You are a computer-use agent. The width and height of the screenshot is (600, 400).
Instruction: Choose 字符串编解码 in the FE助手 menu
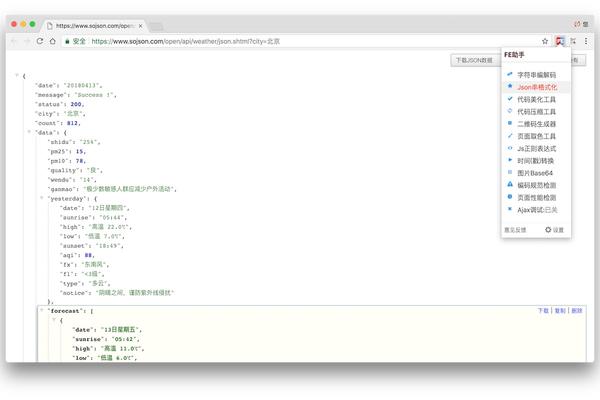point(536,74)
